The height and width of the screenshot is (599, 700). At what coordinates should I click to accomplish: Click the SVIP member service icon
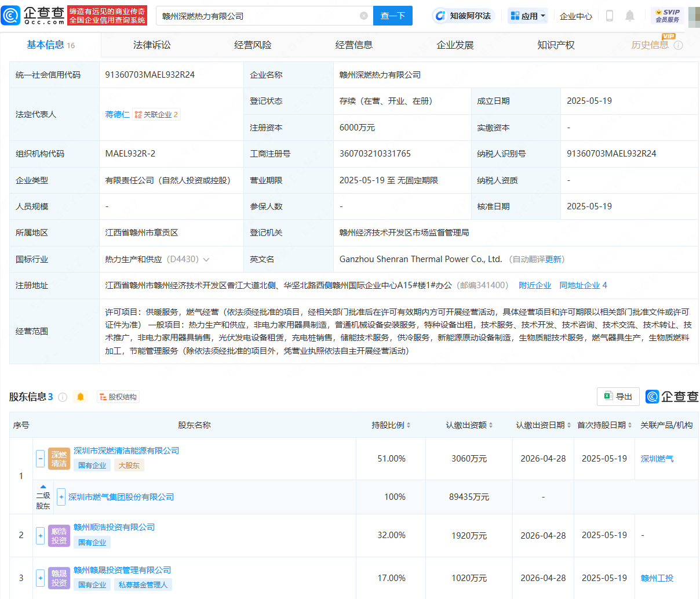[x=667, y=16]
